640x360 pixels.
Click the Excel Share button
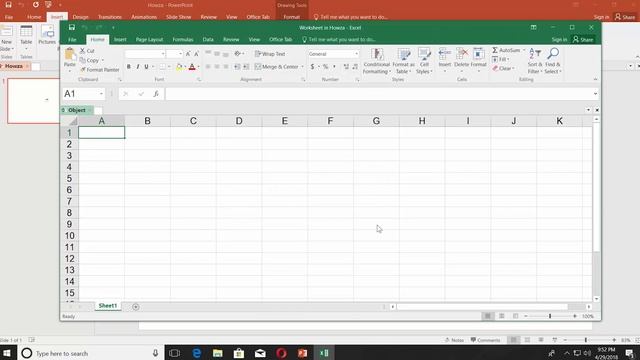coord(583,40)
